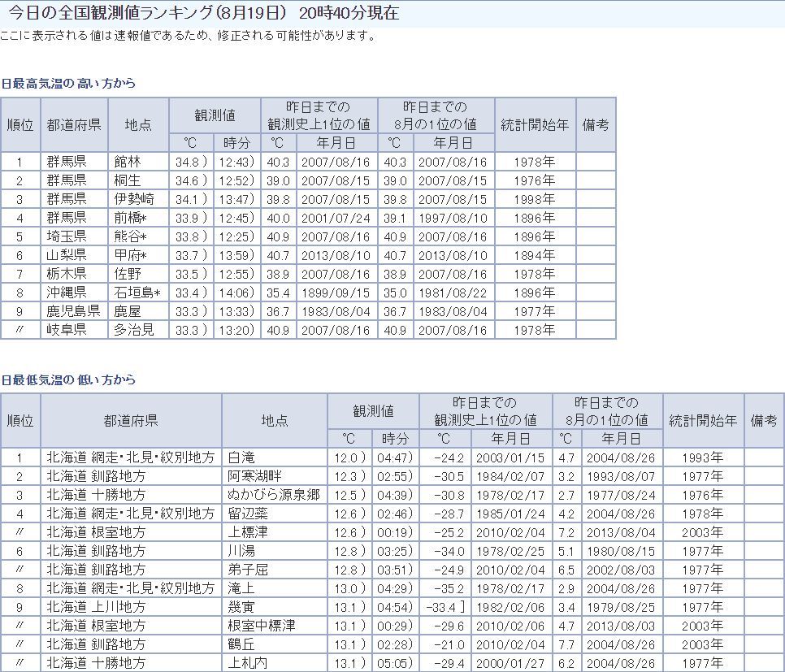This screenshot has height=672, width=785.
Task: Open the 白滝 station in the low temperature table
Action: [241, 457]
